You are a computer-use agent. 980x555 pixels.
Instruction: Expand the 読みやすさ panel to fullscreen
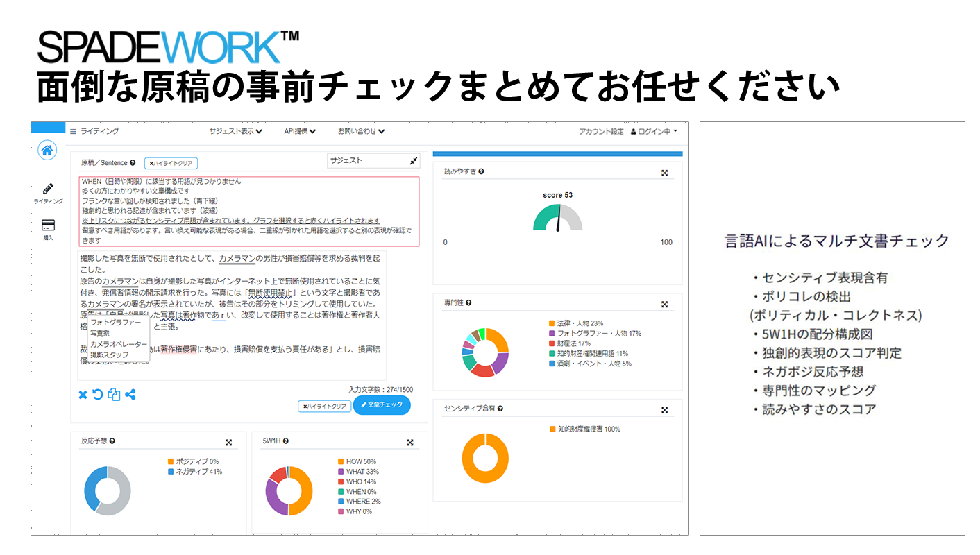[x=664, y=173]
